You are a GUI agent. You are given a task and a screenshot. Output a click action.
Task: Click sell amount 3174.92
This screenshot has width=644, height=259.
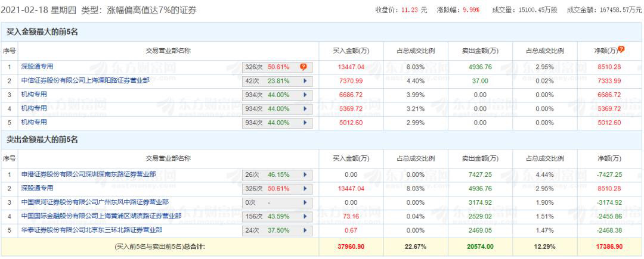(x=480, y=202)
